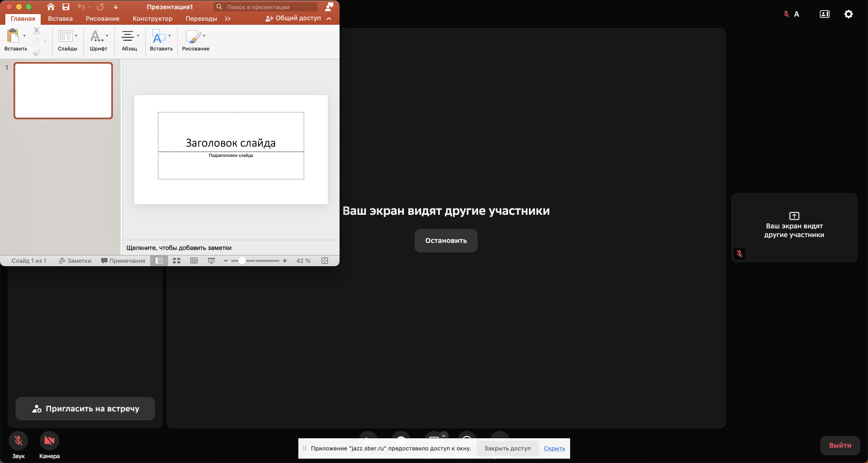Click the Скрыть link
Image resolution: width=868 pixels, height=463 pixels.
click(x=554, y=448)
